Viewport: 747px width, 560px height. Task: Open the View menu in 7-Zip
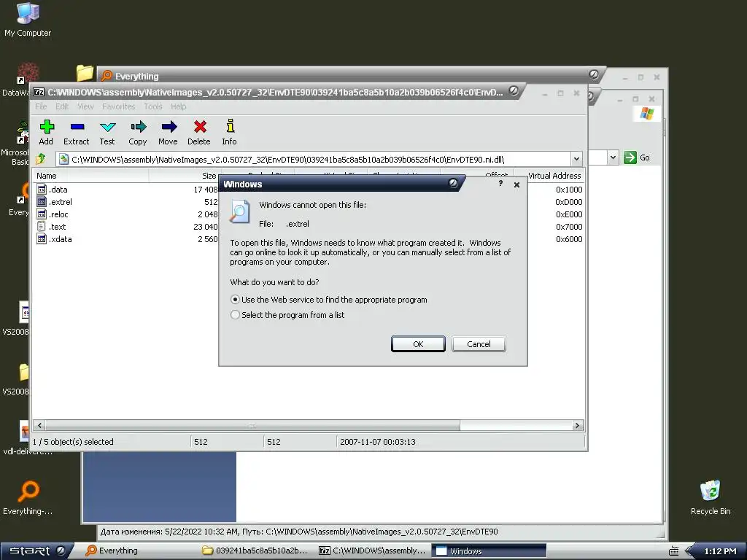(x=86, y=106)
